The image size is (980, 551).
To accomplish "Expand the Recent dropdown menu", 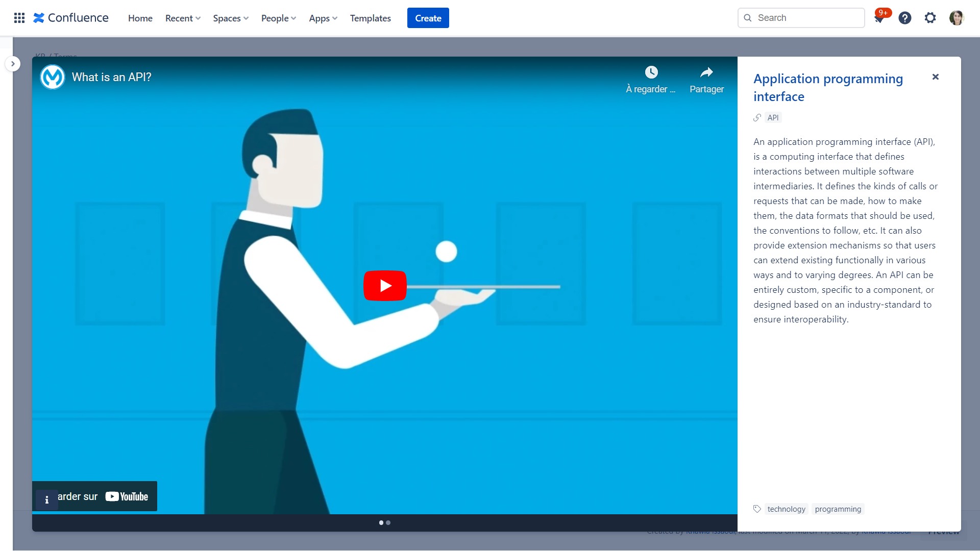I will point(183,18).
